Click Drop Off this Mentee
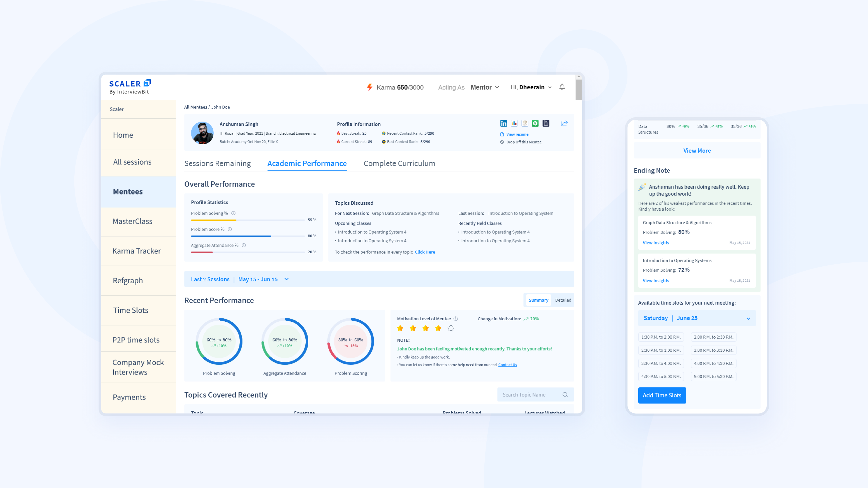Screen dimensions: 868x488 (524, 142)
